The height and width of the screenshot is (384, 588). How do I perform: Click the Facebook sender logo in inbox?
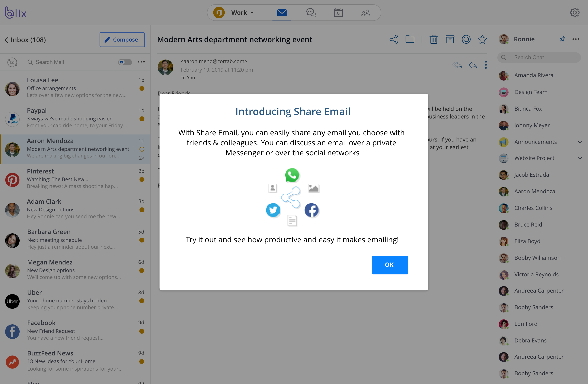pos(12,332)
